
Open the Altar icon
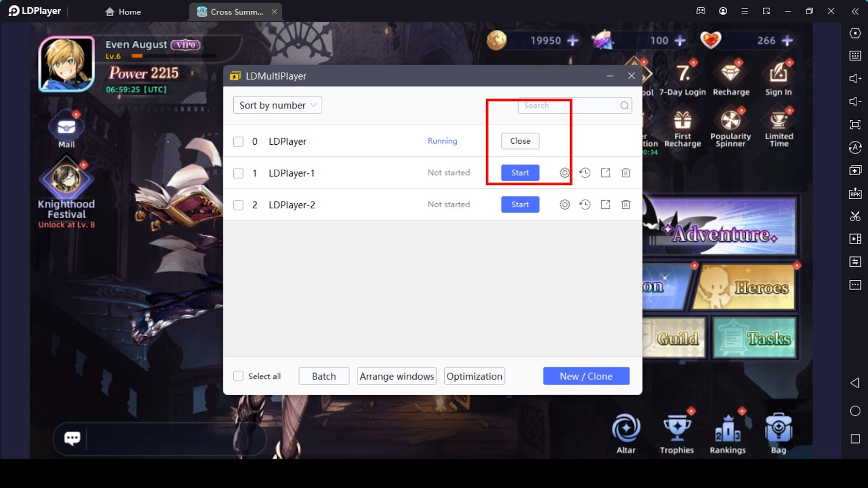626,433
